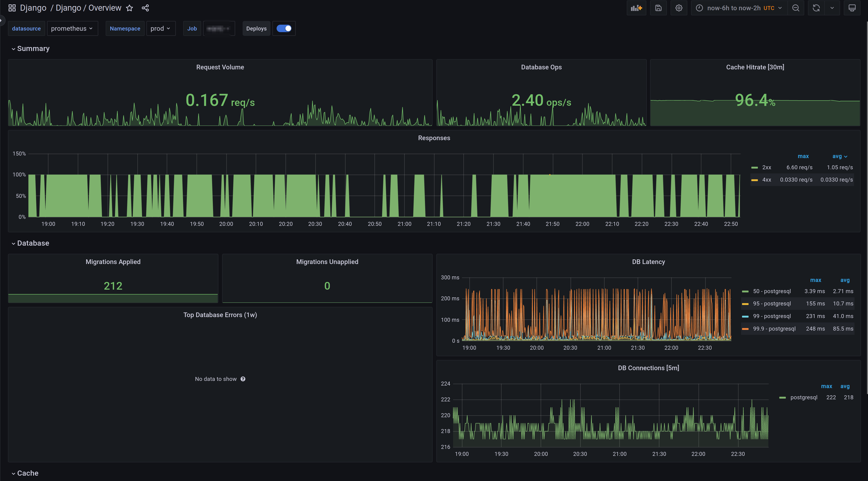
Task: Cycle view mode with monitor icon
Action: (852, 8)
